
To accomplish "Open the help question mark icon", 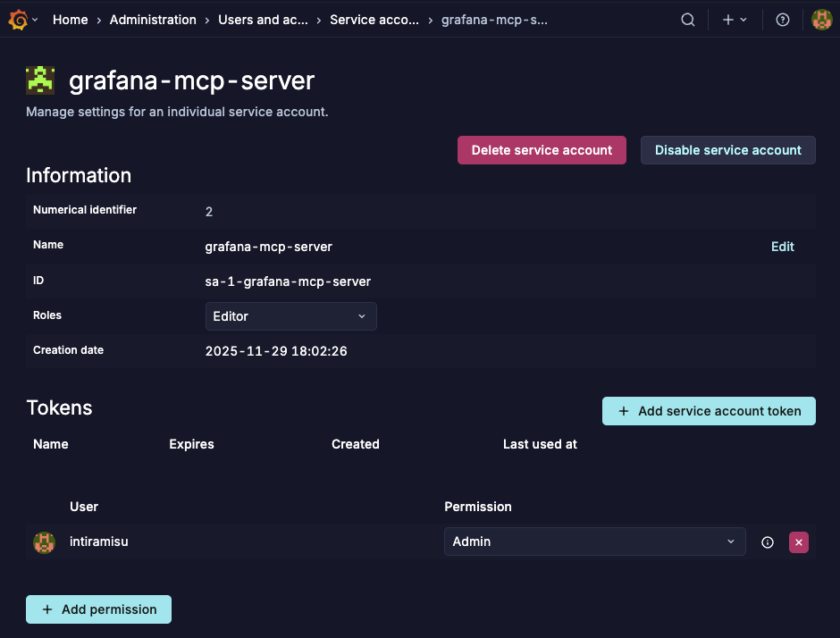I will pyautogui.click(x=782, y=20).
